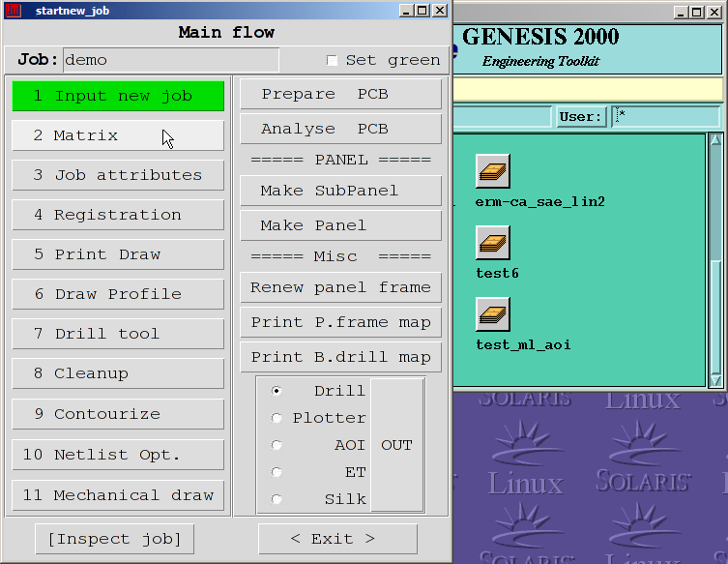Click the OUT button
This screenshot has width=728, height=564.
pyautogui.click(x=397, y=445)
